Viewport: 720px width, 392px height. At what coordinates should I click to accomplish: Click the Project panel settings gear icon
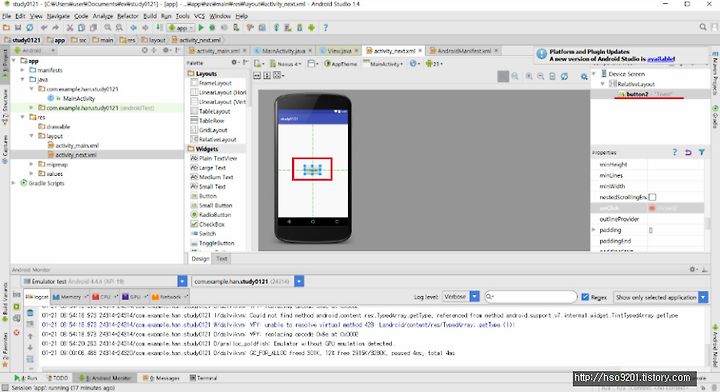tap(165, 50)
